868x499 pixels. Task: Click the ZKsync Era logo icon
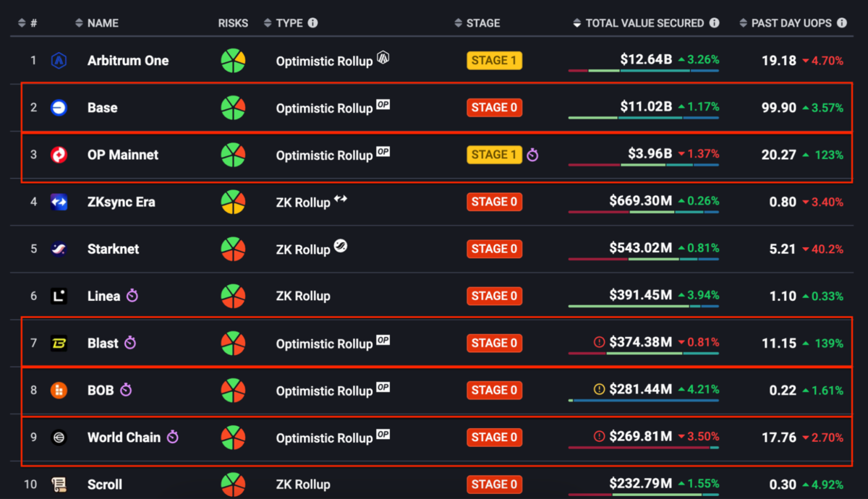coord(59,202)
